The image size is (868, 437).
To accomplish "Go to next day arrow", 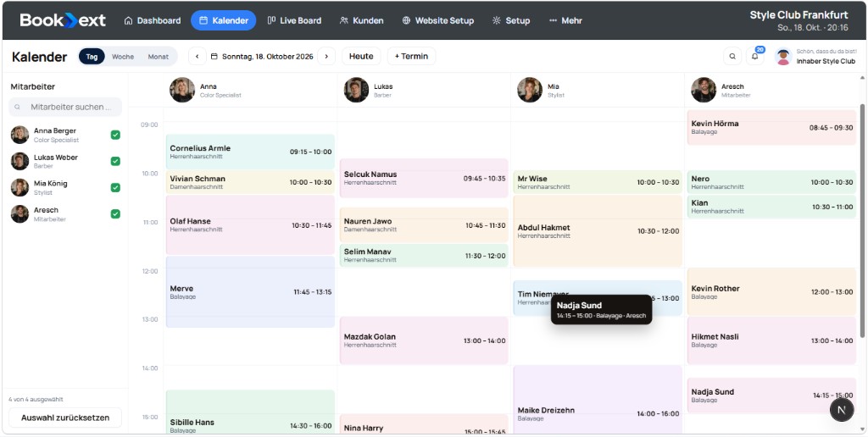I will point(326,57).
